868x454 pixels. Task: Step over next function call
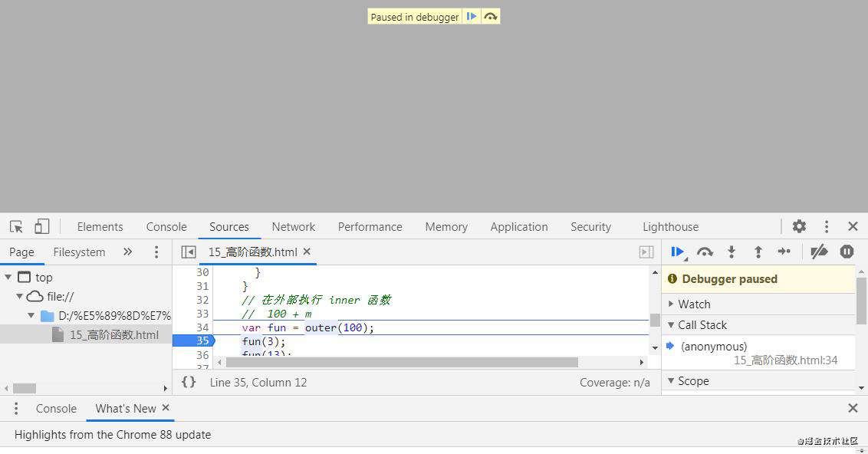click(705, 252)
